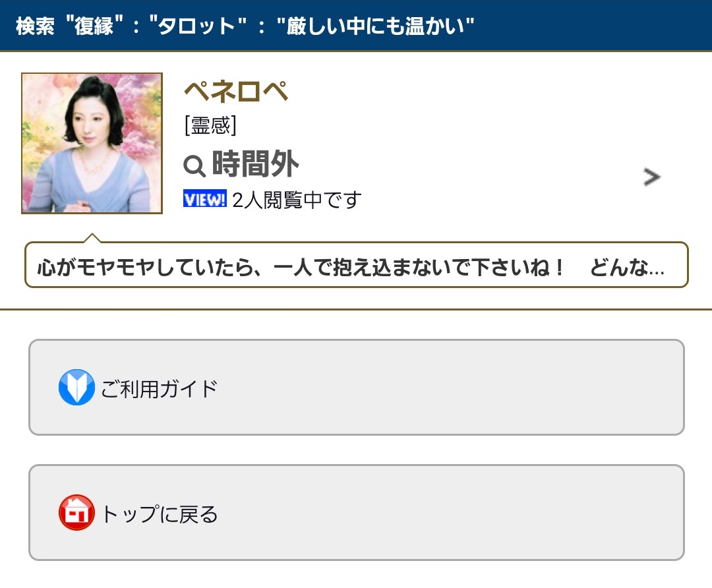
Task: Click the "タロット" keyword in header
Action: (x=198, y=26)
